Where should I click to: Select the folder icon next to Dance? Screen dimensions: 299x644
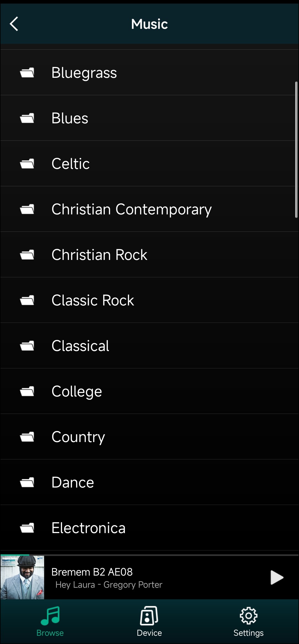tap(27, 482)
